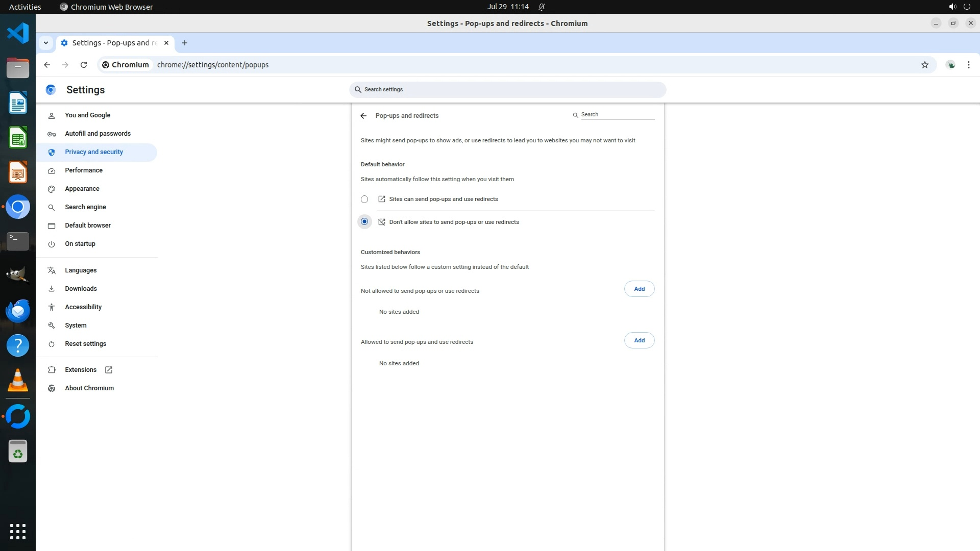Focus the site Search field in Pop-ups panel
The width and height of the screenshot is (980, 551).
[x=617, y=115]
